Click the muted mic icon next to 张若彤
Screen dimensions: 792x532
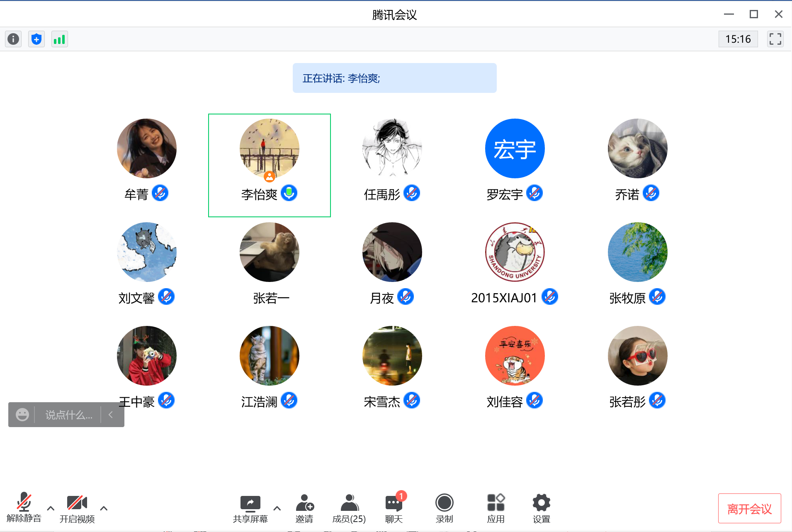click(657, 401)
